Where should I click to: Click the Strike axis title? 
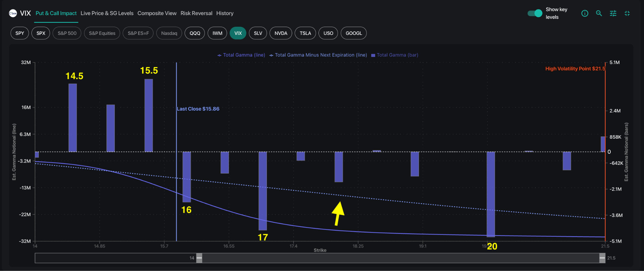(320, 250)
